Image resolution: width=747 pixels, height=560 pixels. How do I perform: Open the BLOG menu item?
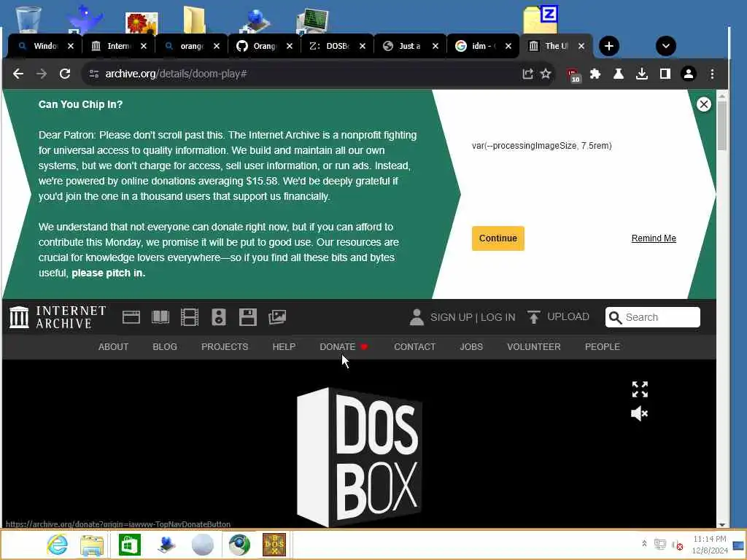pyautogui.click(x=165, y=346)
